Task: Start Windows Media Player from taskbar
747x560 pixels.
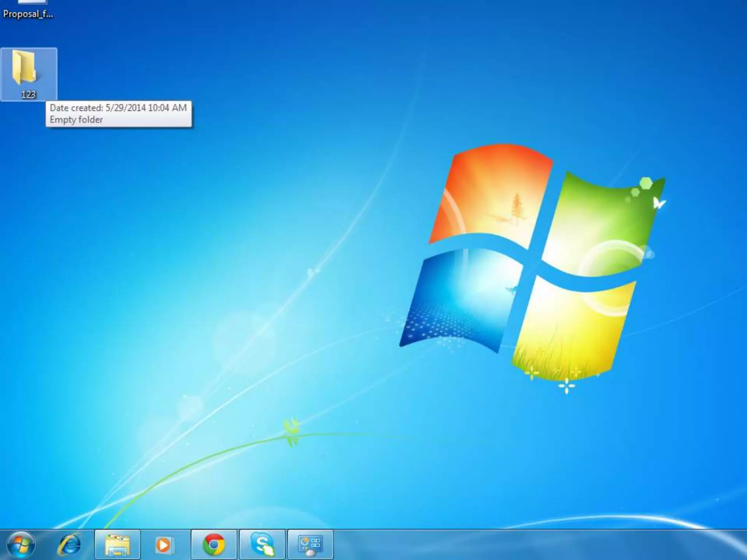Action: (x=165, y=545)
